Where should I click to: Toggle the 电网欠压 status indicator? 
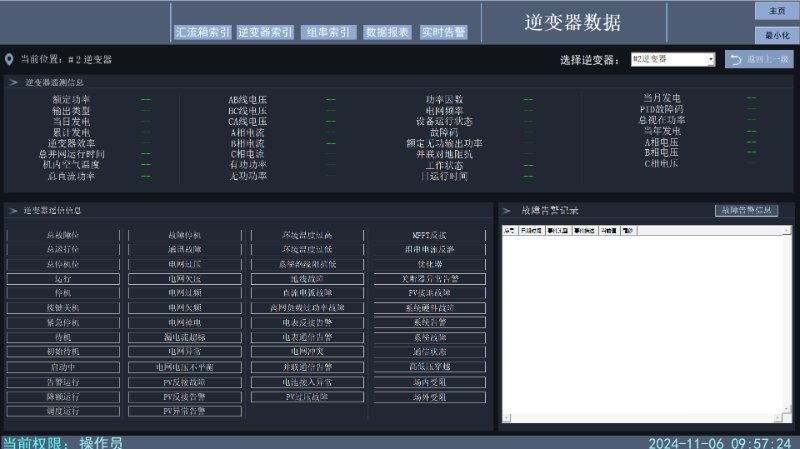pyautogui.click(x=185, y=278)
